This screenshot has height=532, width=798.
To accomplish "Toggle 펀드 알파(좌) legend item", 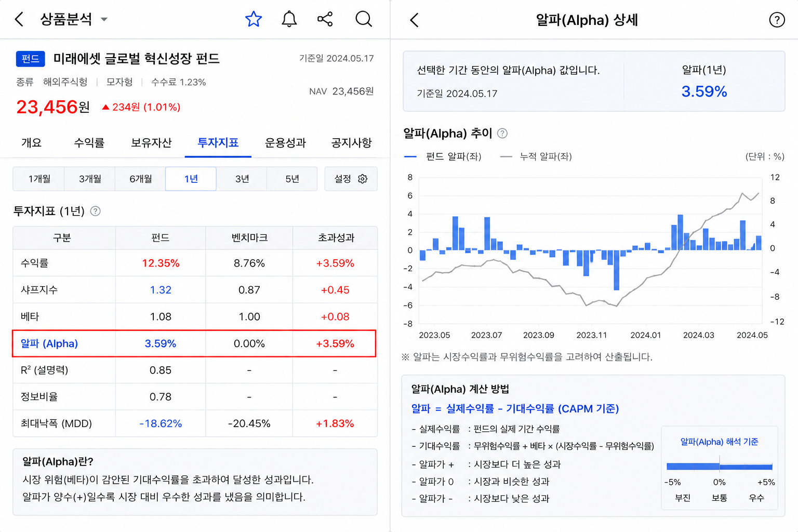I will pos(443,156).
